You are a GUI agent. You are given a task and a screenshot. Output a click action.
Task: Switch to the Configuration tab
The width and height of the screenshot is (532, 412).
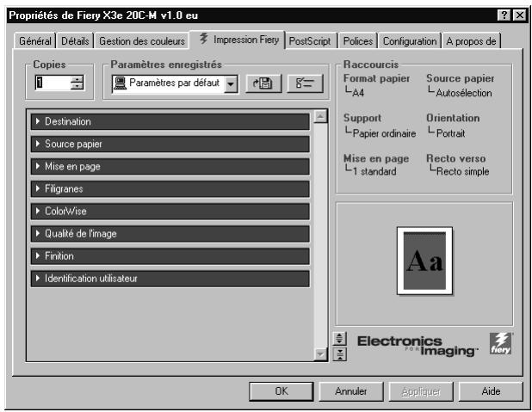410,41
